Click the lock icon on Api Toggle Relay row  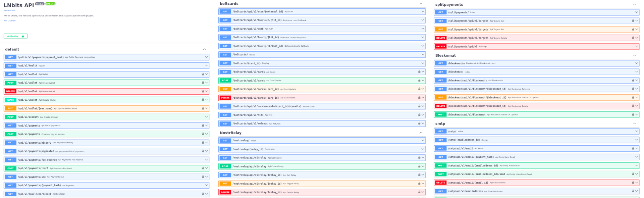pos(419,184)
